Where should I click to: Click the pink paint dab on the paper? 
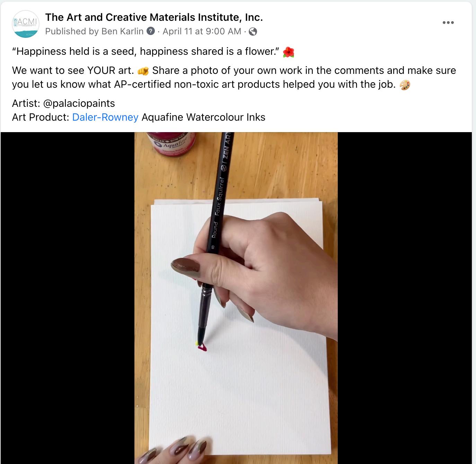(x=202, y=347)
